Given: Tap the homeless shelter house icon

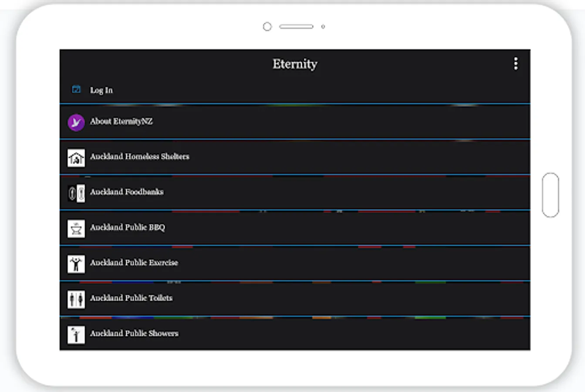Looking at the screenshot, I should point(76,158).
